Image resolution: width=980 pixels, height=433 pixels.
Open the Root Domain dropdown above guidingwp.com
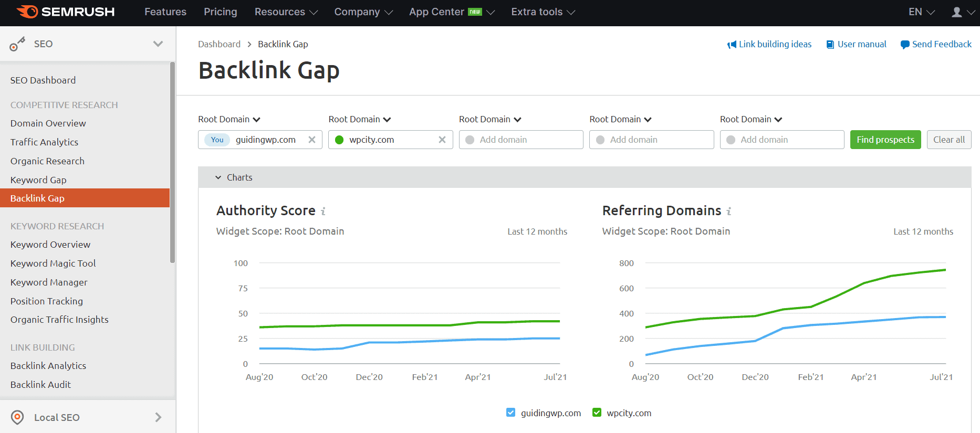point(229,119)
